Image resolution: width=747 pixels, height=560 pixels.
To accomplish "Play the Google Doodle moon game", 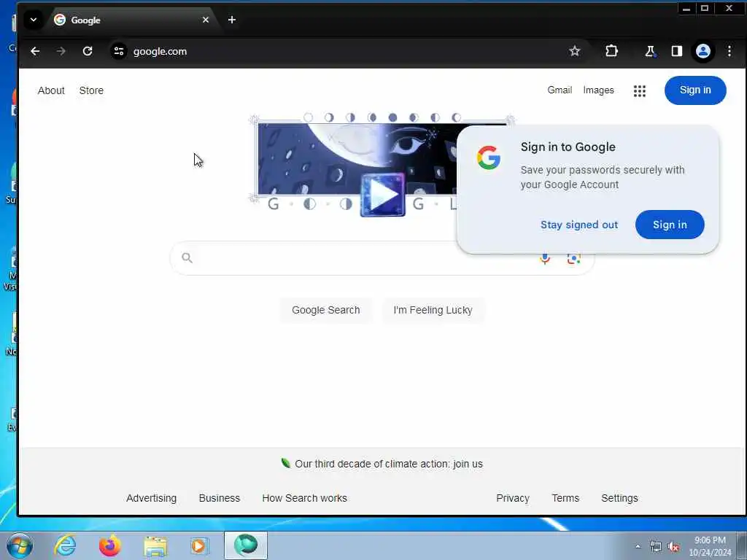I will pyautogui.click(x=382, y=195).
